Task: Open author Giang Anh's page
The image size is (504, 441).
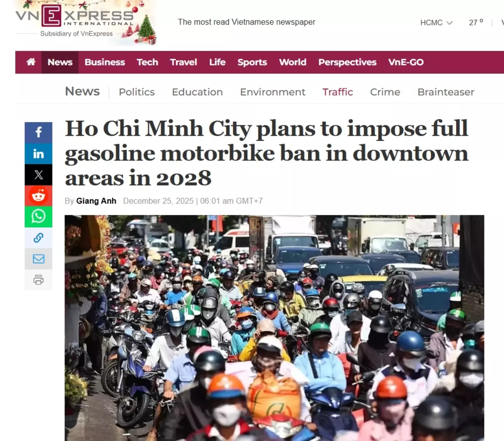Action: (x=96, y=201)
